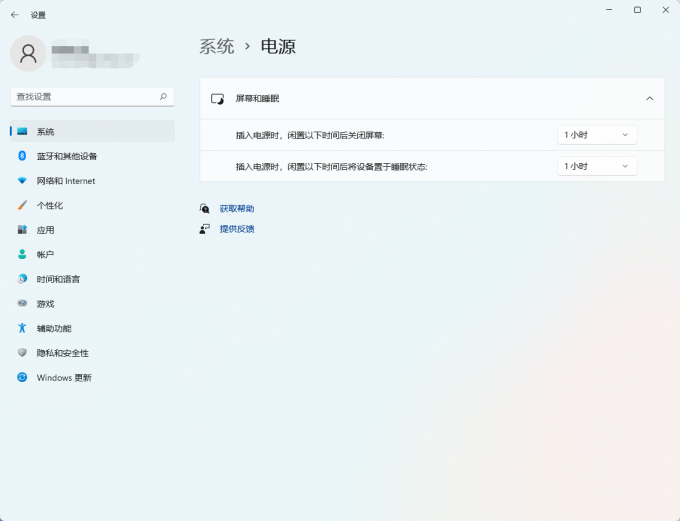Image resolution: width=680 pixels, height=521 pixels.
Task: Click the 提供反馈 feedback icon
Action: [204, 229]
